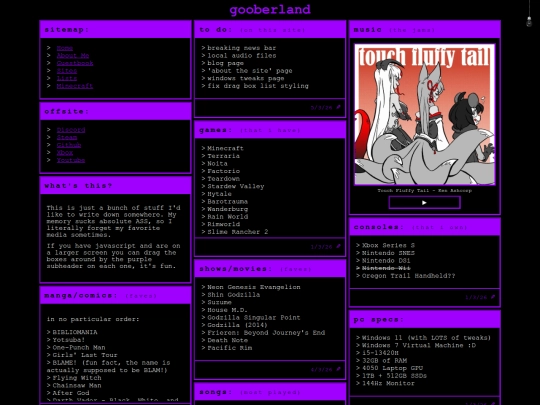Follow the Xbox offsite link
This screenshot has height=405, width=540.
65,153
